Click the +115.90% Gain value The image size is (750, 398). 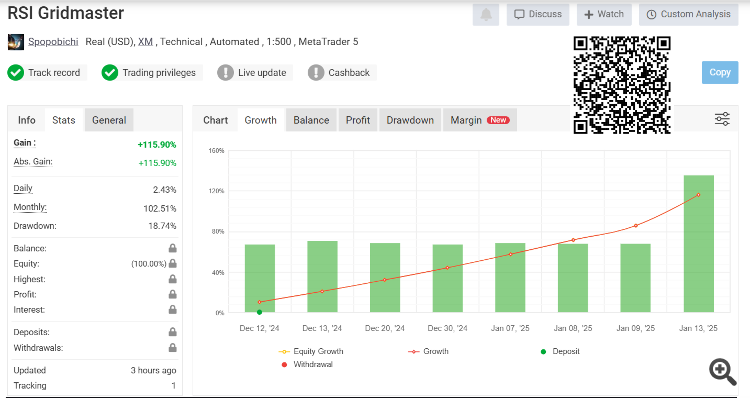tap(157, 144)
